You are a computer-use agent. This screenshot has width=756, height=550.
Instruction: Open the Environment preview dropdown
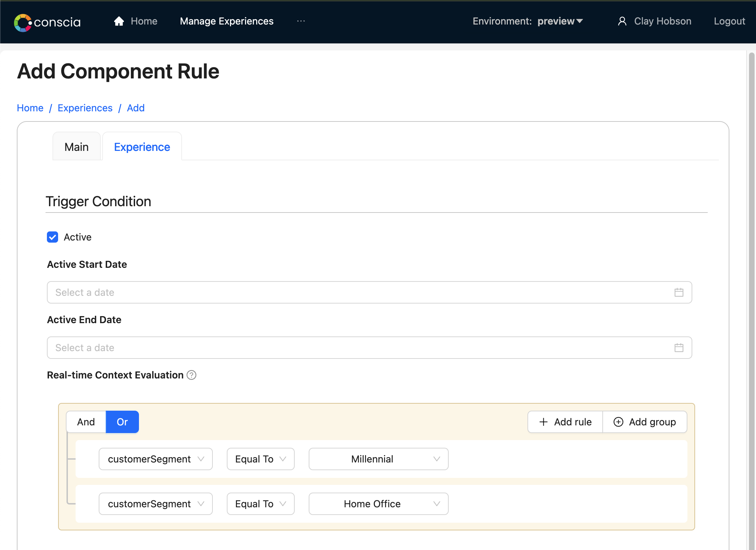(x=560, y=21)
